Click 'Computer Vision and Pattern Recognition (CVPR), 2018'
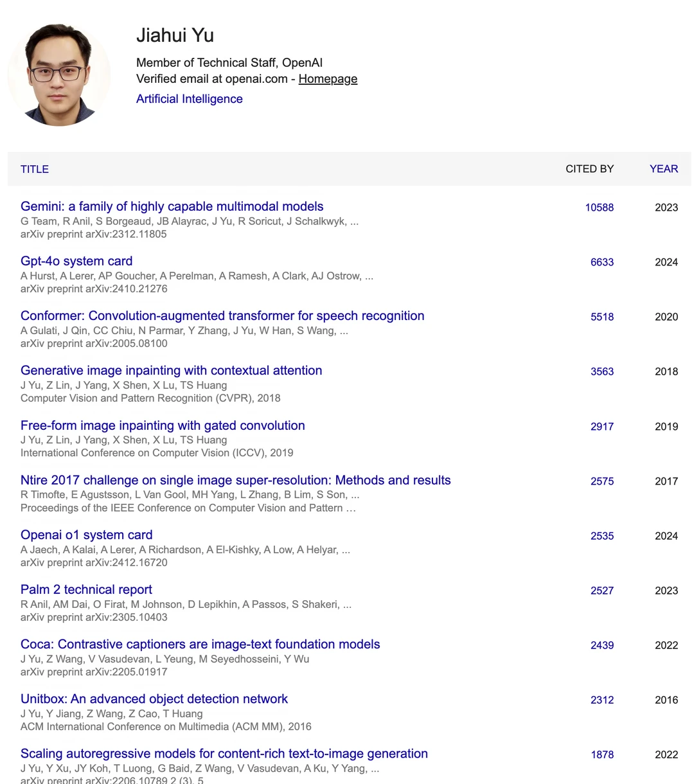Viewport: 694px width, 784px height. (150, 398)
